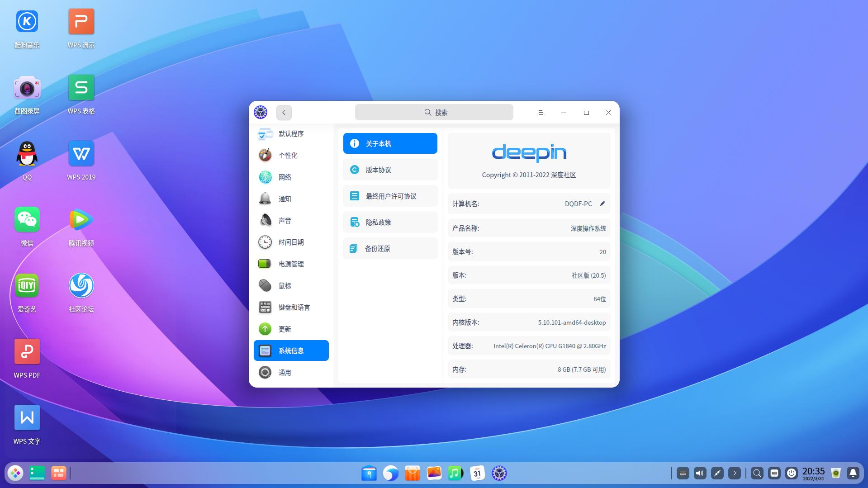Open 鼠标 mouse settings

point(291,286)
